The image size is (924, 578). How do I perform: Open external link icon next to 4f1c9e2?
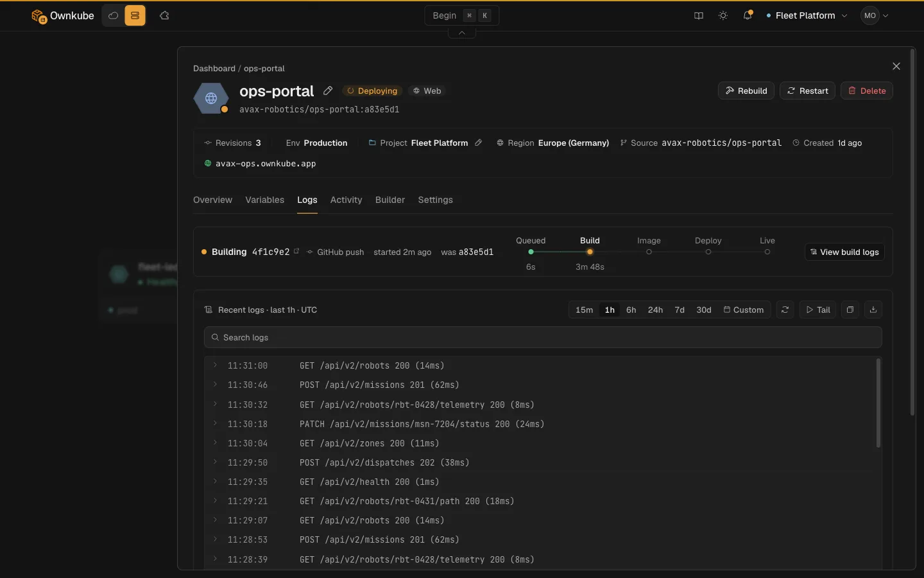pyautogui.click(x=296, y=251)
